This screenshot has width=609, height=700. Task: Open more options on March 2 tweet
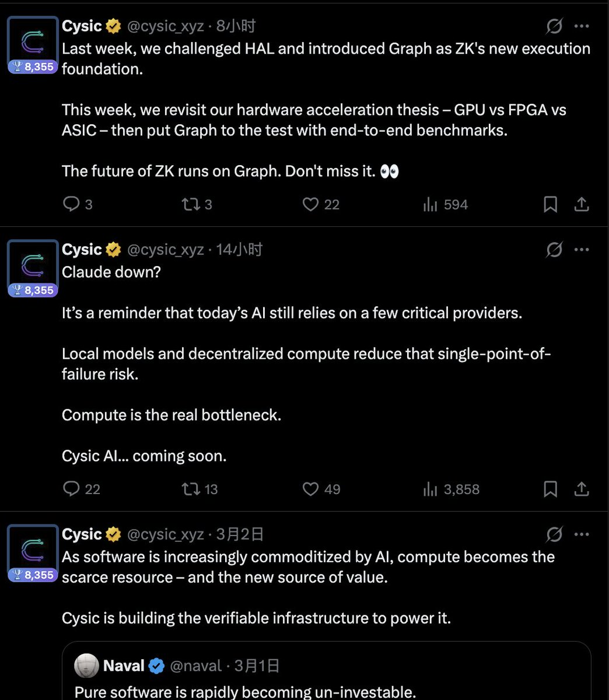[x=582, y=534]
